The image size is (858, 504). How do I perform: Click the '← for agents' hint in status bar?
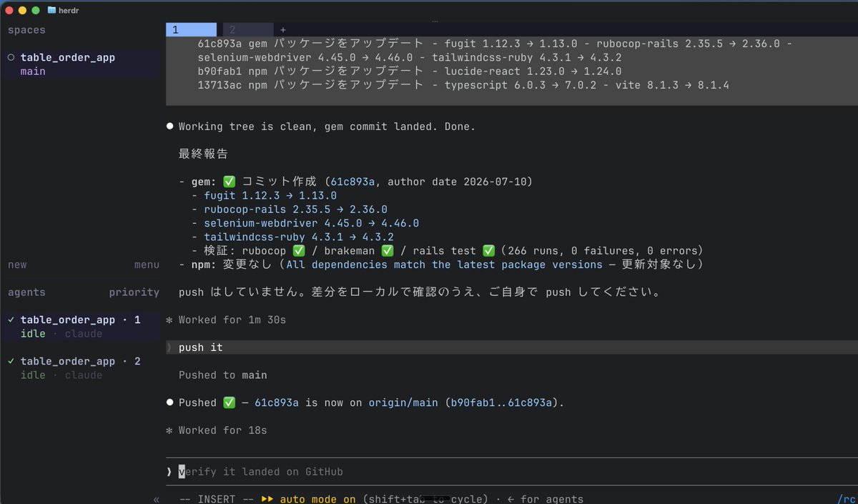(x=545, y=499)
